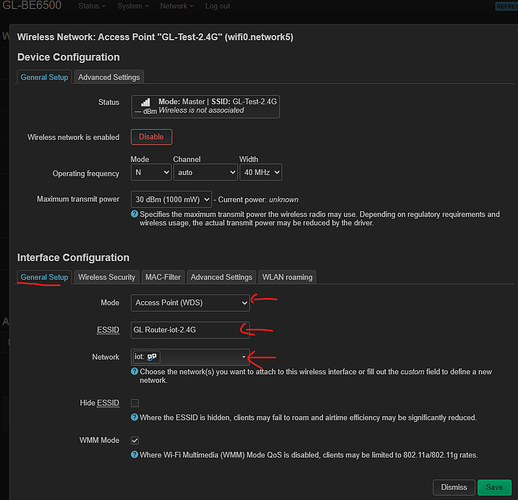Click the iot network interface icon
This screenshot has width=518, height=500.
click(152, 357)
